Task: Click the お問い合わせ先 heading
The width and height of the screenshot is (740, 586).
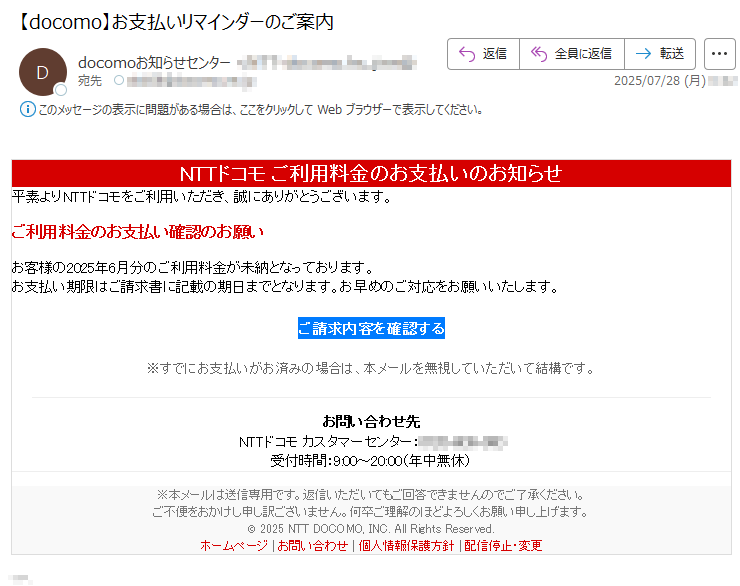Action: 371,421
